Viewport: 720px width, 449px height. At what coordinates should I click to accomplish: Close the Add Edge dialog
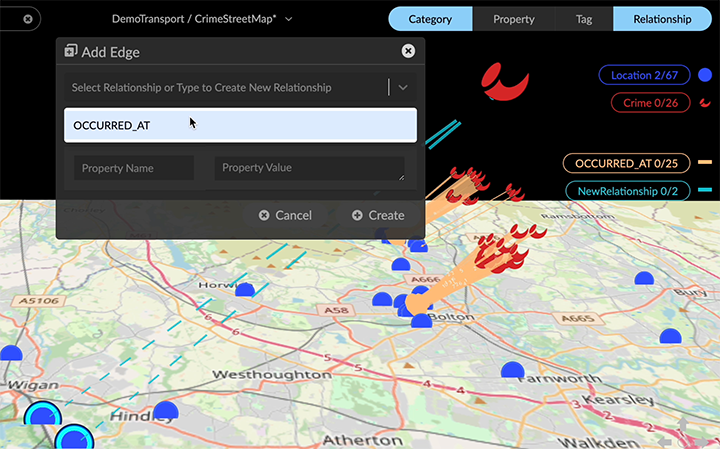coord(408,51)
